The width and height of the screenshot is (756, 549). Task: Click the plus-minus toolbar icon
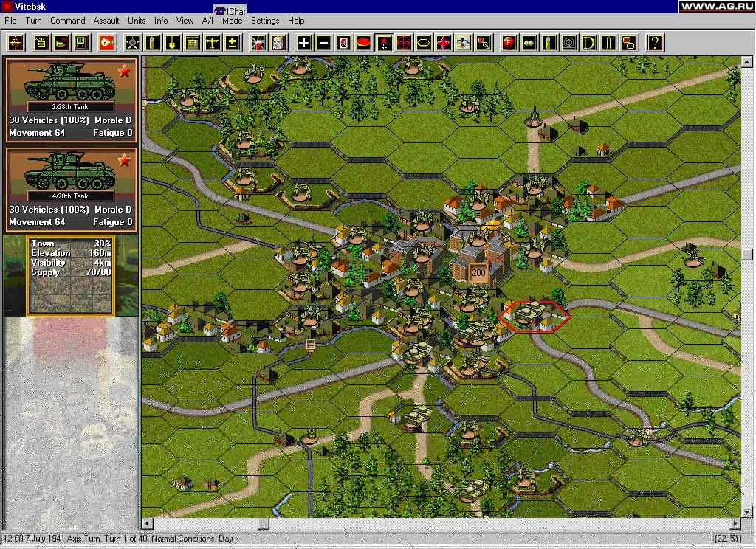tap(232, 43)
